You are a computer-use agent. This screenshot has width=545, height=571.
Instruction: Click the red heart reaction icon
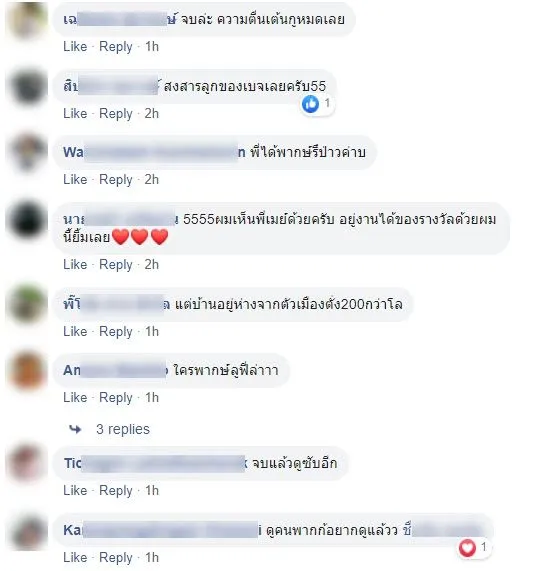click(x=467, y=548)
